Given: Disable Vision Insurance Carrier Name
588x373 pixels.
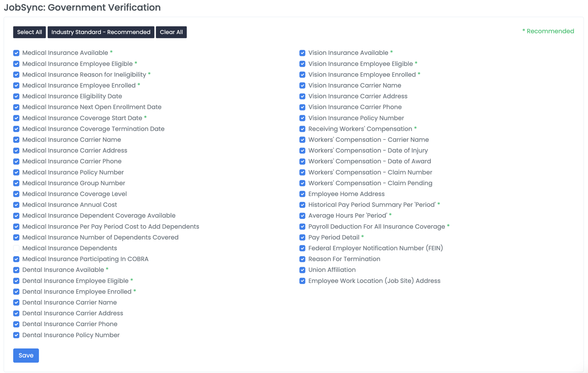Looking at the screenshot, I should pos(302,86).
